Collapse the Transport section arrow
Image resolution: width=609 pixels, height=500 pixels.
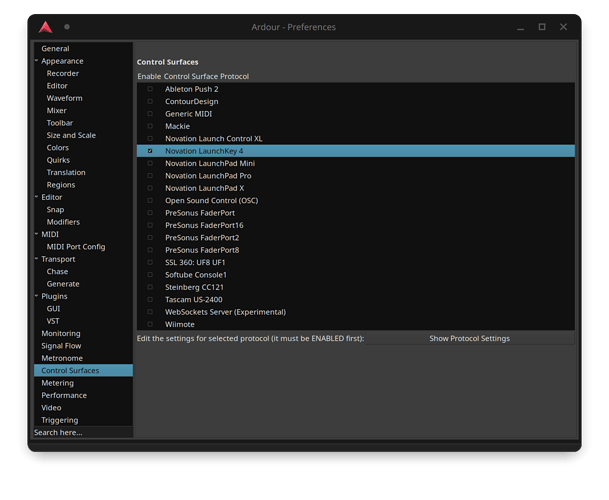(x=37, y=259)
